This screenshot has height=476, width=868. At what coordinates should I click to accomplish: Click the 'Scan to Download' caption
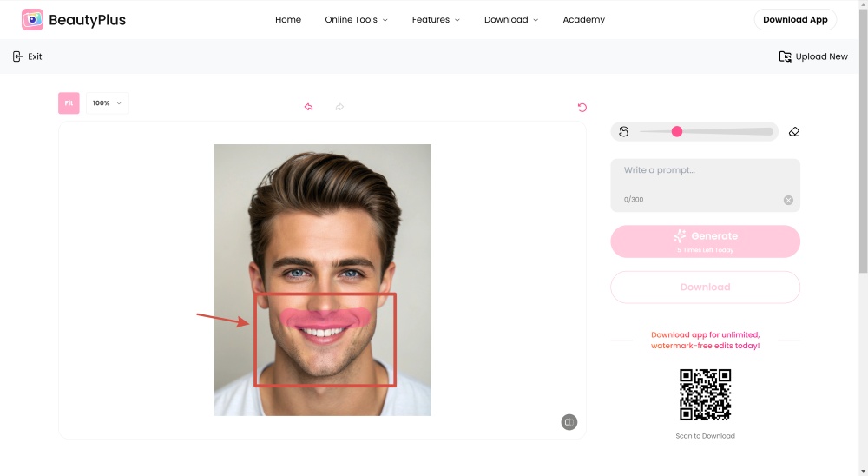[x=705, y=436]
